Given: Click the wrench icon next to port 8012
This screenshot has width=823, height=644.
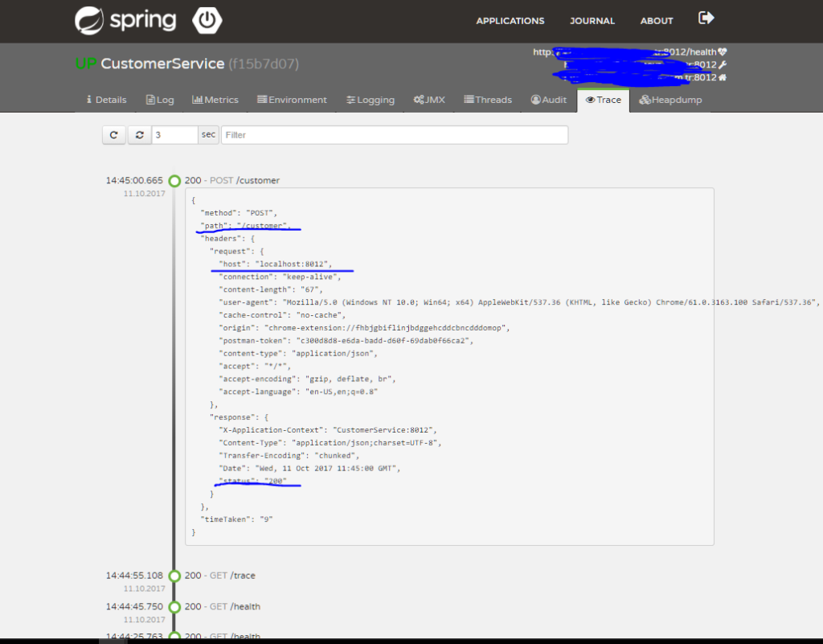Looking at the screenshot, I should point(723,64).
